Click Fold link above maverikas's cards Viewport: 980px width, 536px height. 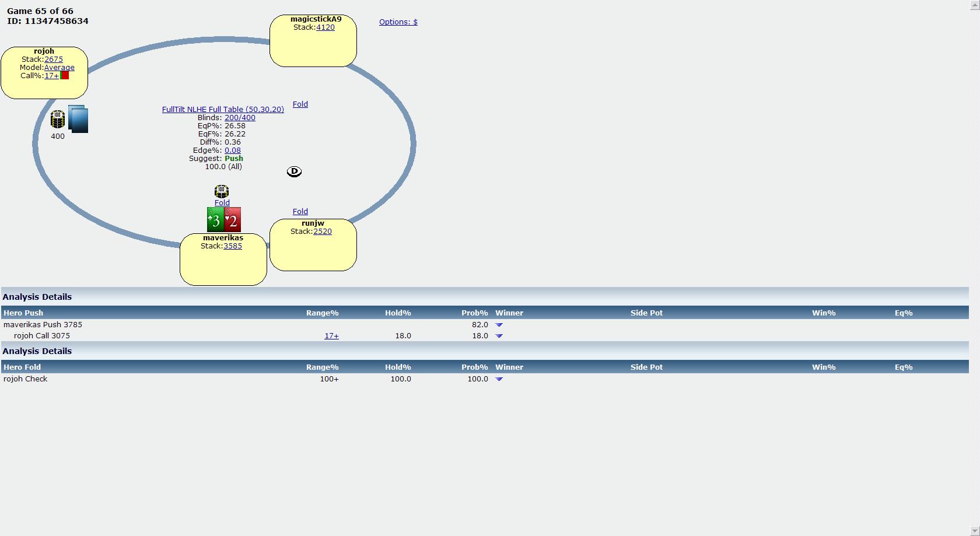[222, 203]
